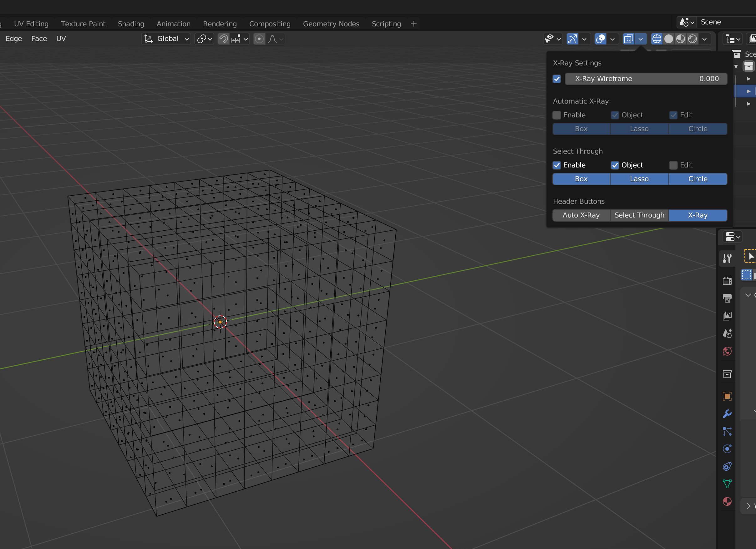Screen dimensions: 756x549
Task: Open the pivot point dropdown
Action: [204, 39]
